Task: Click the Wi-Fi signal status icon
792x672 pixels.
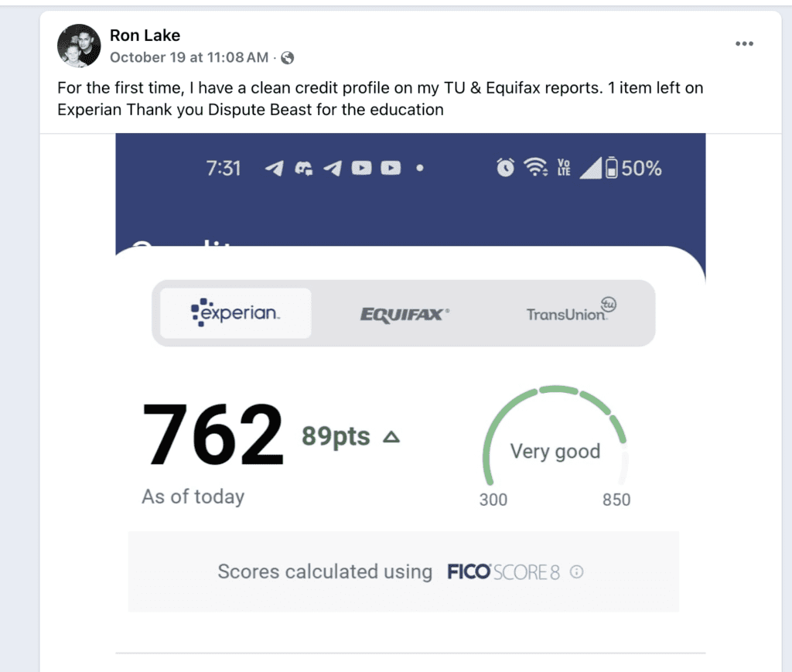Action: pos(533,168)
